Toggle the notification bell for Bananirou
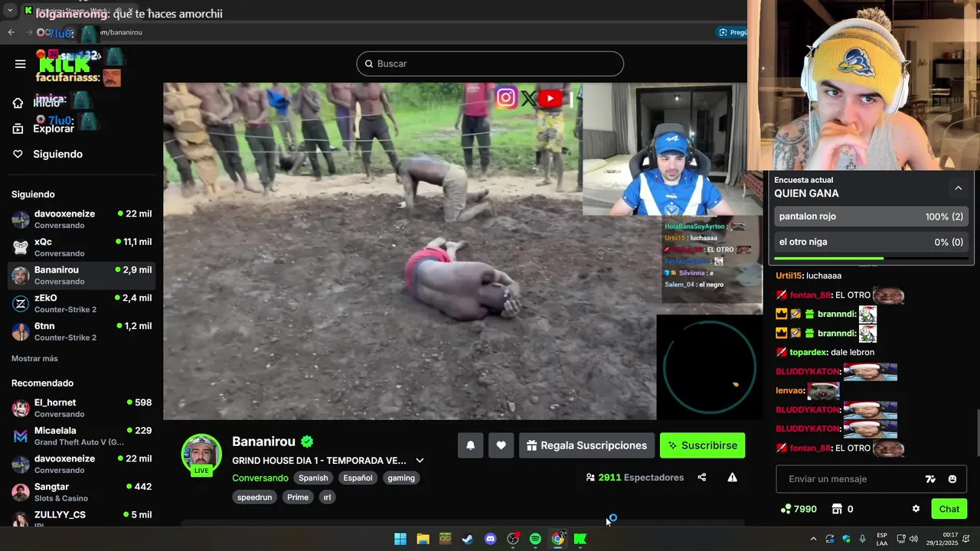The image size is (980, 551). 470,445
